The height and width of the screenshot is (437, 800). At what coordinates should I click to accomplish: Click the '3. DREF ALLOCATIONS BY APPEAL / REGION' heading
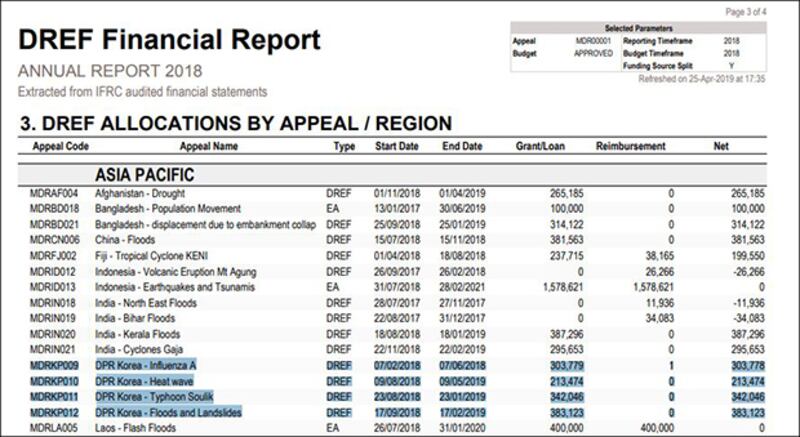tap(236, 123)
